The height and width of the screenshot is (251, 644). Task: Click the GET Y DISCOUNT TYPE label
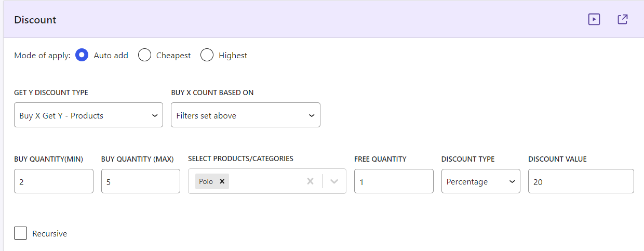pos(51,93)
